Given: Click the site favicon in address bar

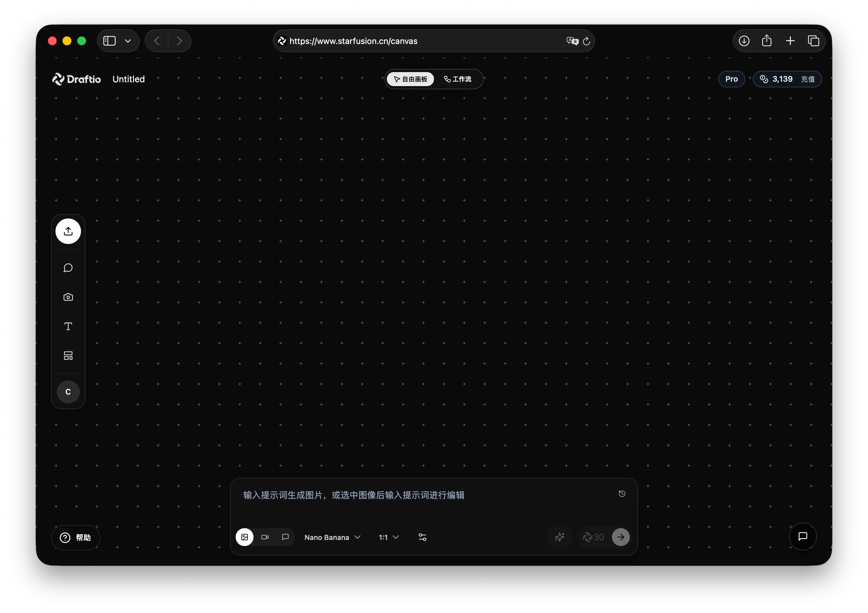Looking at the screenshot, I should coord(282,41).
